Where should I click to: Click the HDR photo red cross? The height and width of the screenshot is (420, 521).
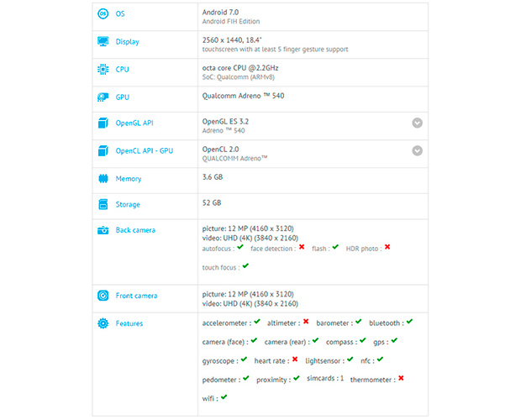[x=387, y=248]
